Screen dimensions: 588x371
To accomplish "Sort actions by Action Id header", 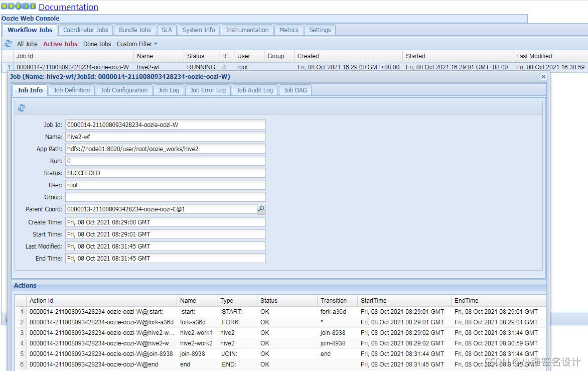I will click(102, 301).
